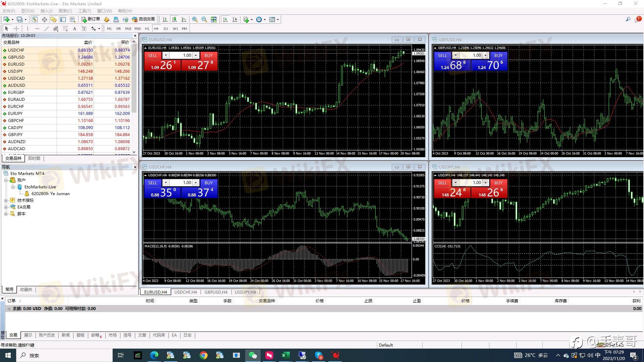Collapse the 账户 tree node in Navigator
The image size is (644, 362).
[6, 180]
